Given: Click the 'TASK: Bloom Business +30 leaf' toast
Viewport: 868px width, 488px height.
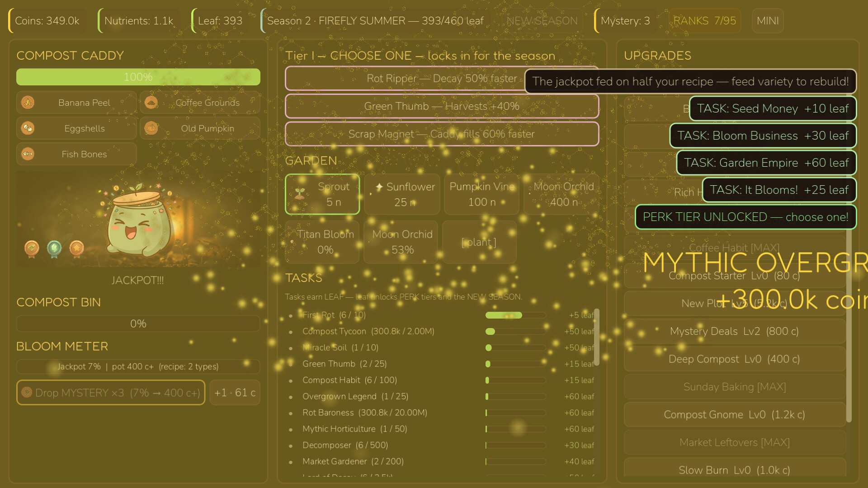Looking at the screenshot, I should coord(763,136).
